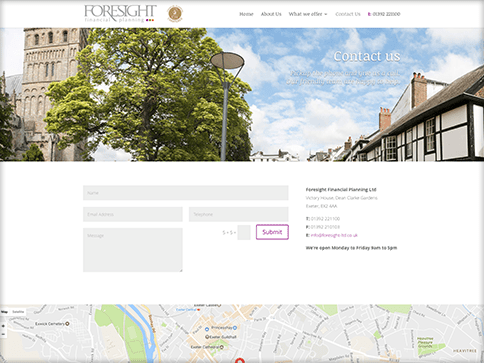Screen dimensions: 484x363
Task: Open the About Us menu item
Action: (x=271, y=14)
